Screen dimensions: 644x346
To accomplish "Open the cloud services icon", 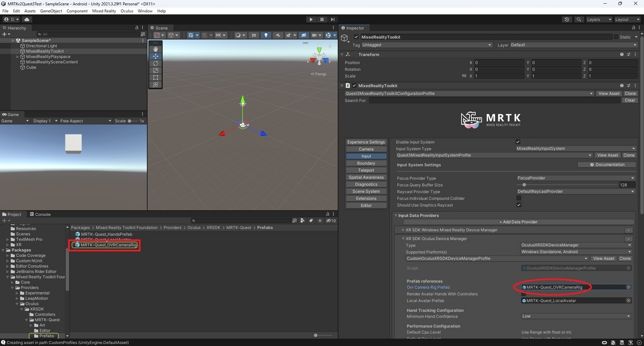I will [x=27, y=19].
